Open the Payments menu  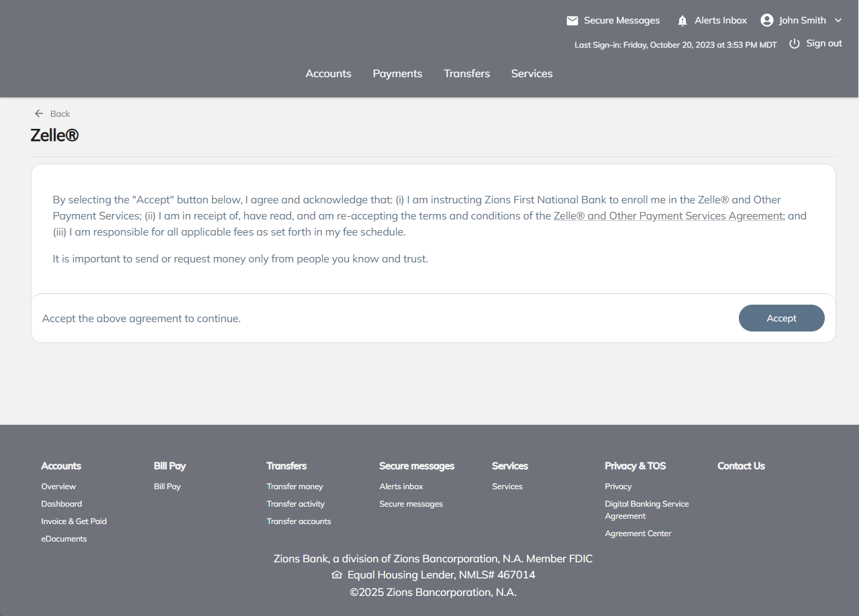(397, 74)
